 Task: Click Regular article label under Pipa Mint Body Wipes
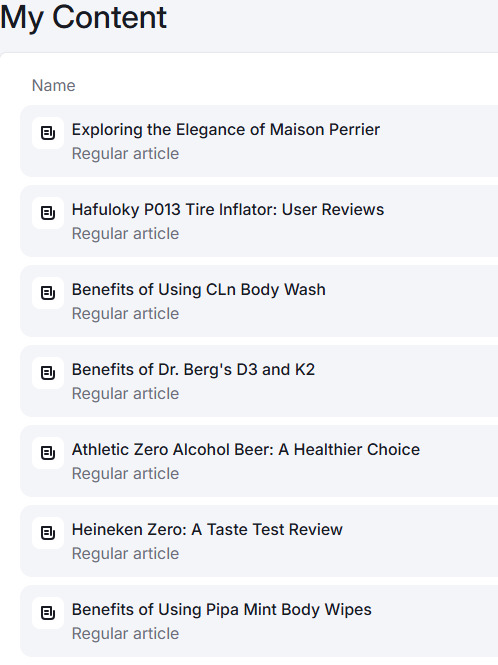(126, 634)
